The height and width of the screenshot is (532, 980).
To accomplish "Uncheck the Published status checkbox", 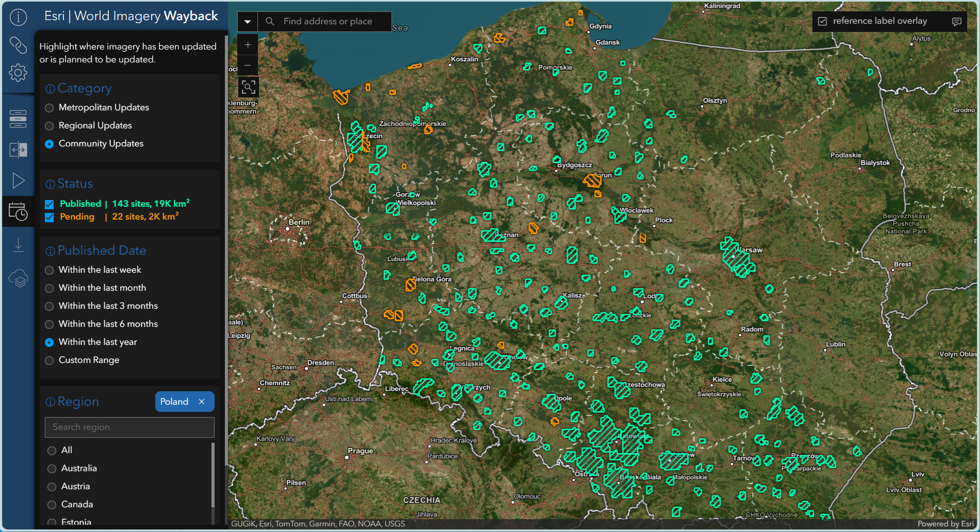I will pyautogui.click(x=50, y=204).
